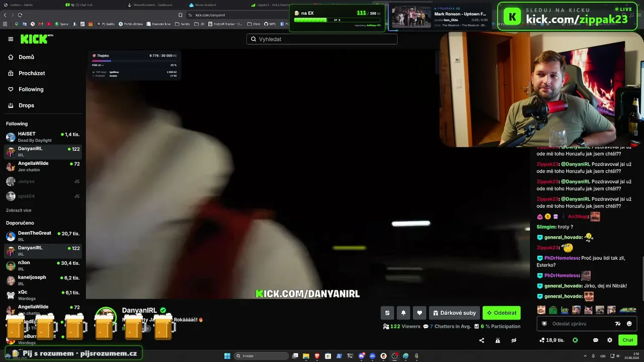Viewport: 644px width, 362px height.
Task: Click the stream notes icon button
Action: tap(387, 313)
